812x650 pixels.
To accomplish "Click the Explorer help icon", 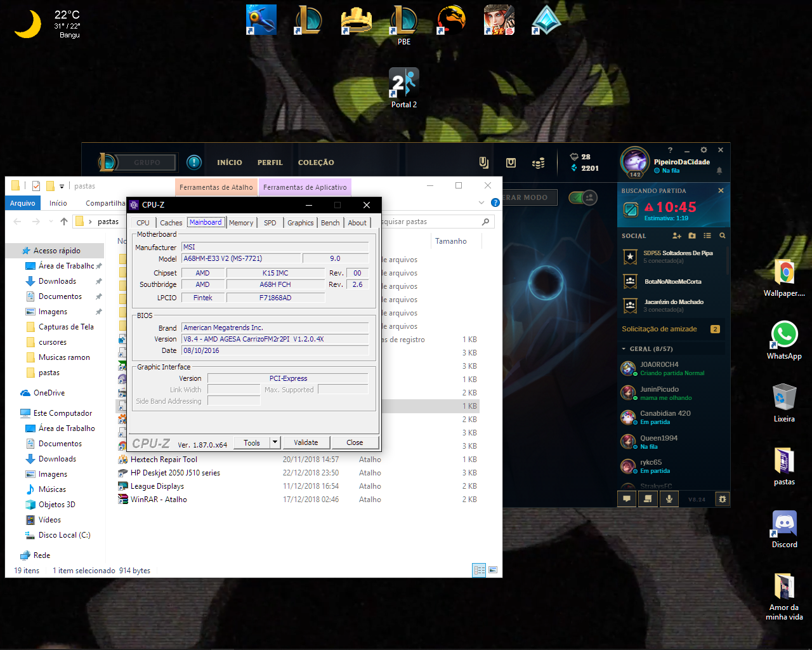I will (495, 202).
